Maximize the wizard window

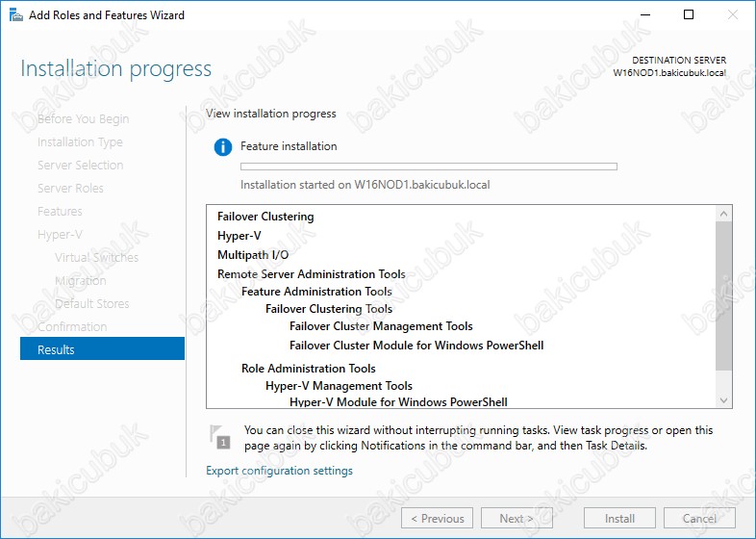[689, 14]
